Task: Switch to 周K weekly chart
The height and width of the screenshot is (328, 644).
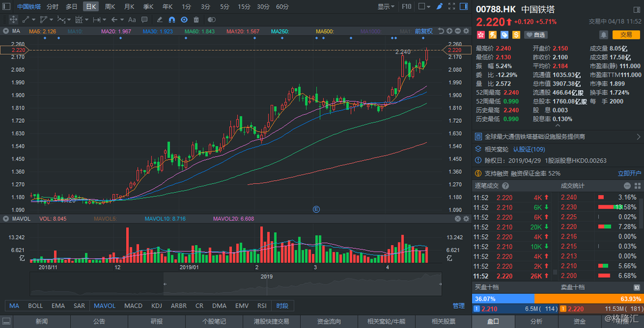Action: click(110, 6)
